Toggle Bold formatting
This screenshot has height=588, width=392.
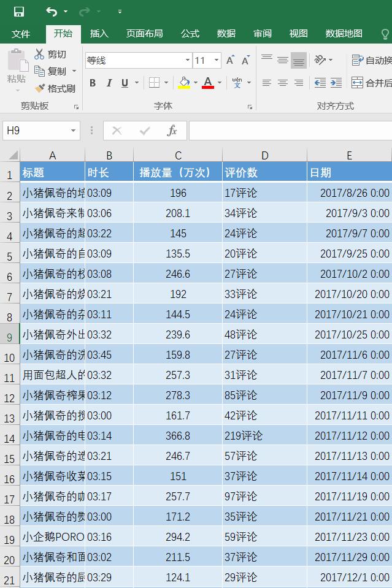(93, 83)
